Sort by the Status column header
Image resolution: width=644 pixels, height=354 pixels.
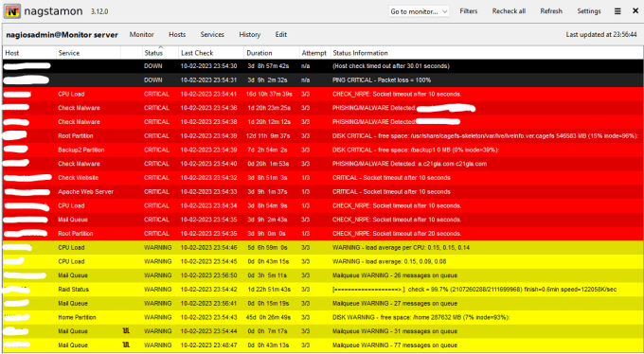pos(160,53)
